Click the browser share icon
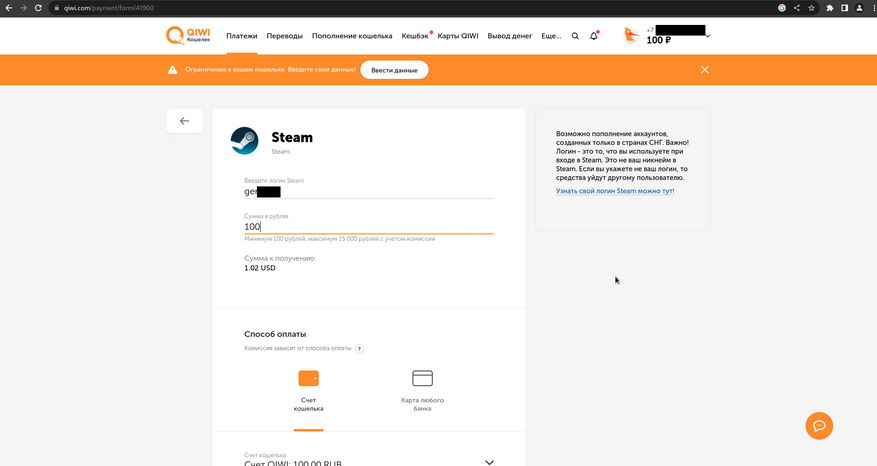This screenshot has width=877, height=466. 796,8
